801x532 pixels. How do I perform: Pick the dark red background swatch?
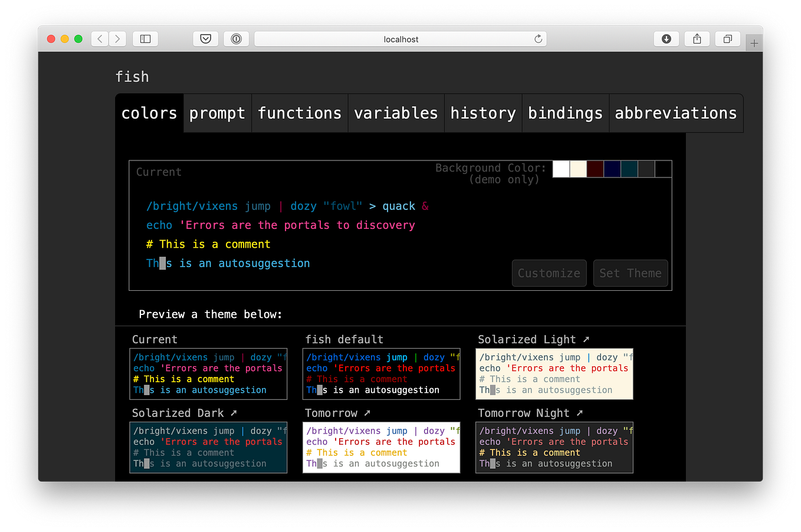(595, 169)
